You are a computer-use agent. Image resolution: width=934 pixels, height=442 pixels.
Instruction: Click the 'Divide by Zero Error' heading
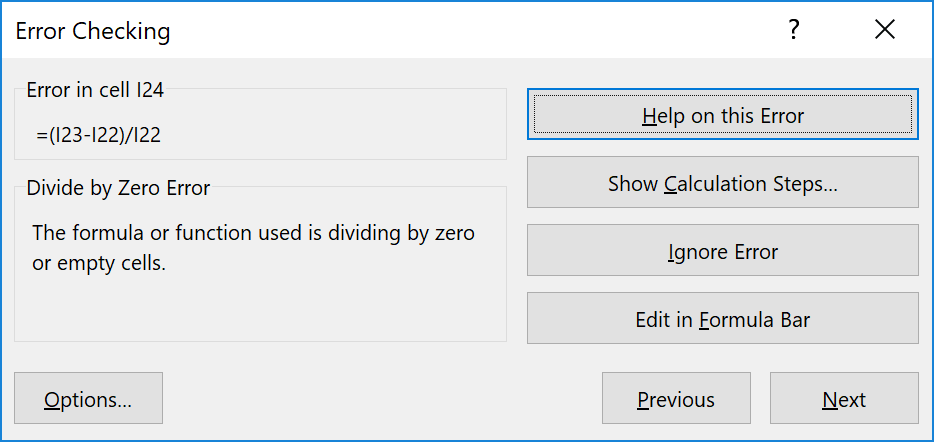[x=118, y=187]
